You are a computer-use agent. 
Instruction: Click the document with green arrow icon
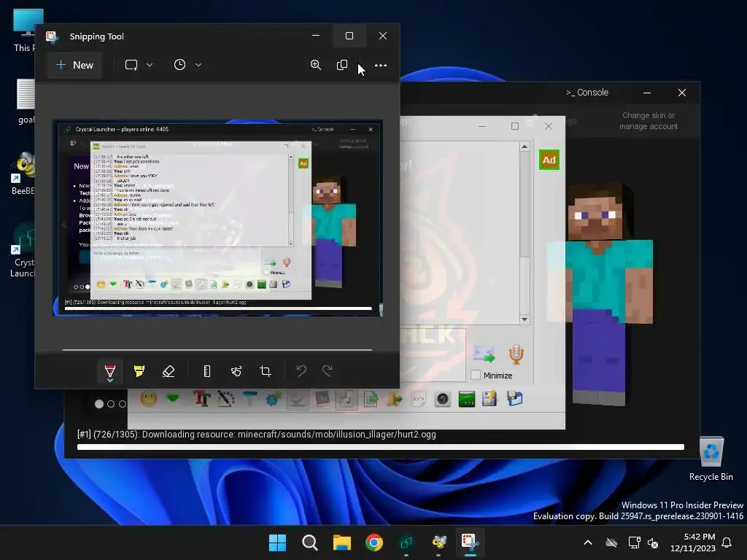click(371, 398)
